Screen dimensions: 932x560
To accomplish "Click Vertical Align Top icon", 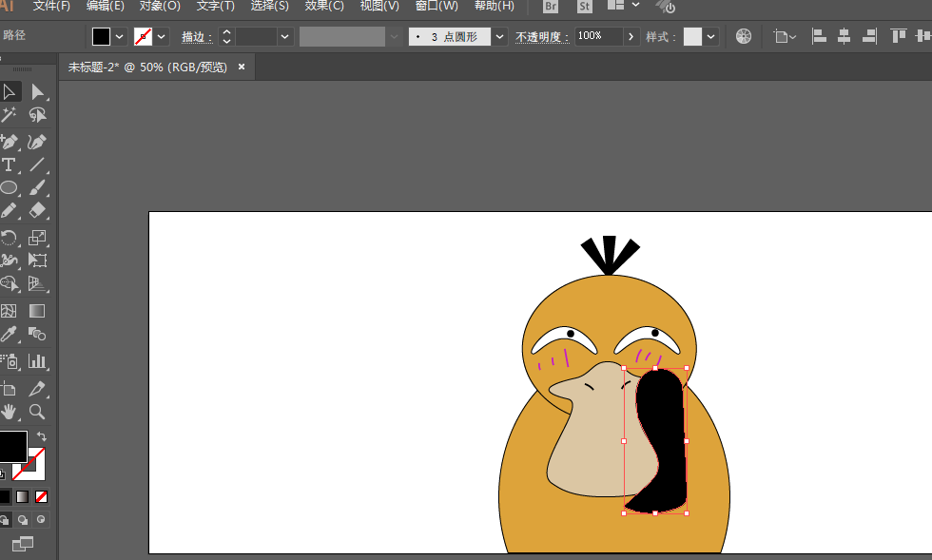I will point(898,36).
